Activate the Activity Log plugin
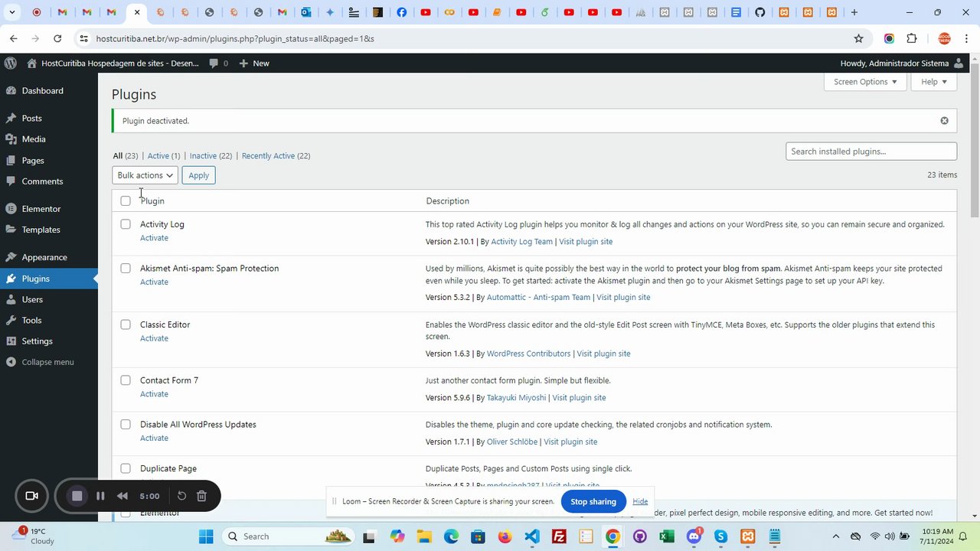Viewport: 980px width, 551px height. [x=154, y=238]
